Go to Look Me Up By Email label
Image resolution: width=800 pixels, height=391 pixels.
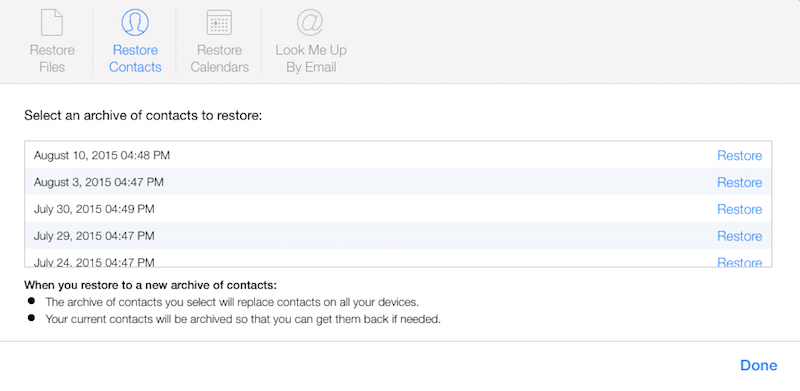311,59
